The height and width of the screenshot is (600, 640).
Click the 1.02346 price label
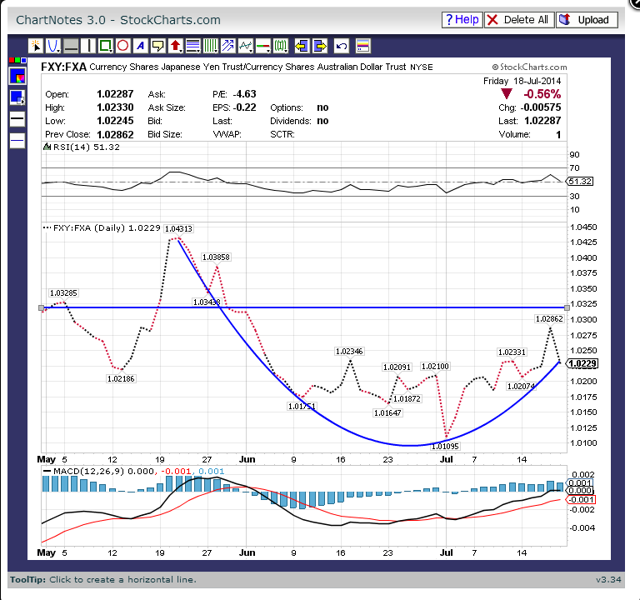coord(349,351)
